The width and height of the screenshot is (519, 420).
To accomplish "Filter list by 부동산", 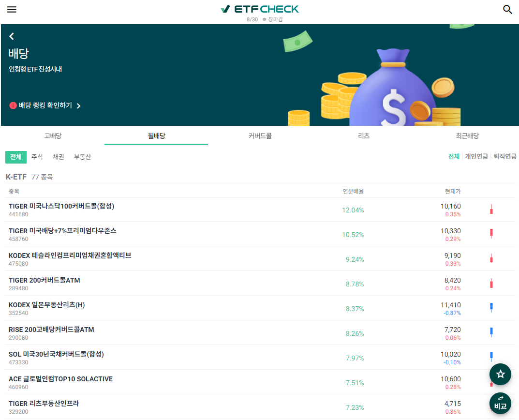I will (x=82, y=157).
